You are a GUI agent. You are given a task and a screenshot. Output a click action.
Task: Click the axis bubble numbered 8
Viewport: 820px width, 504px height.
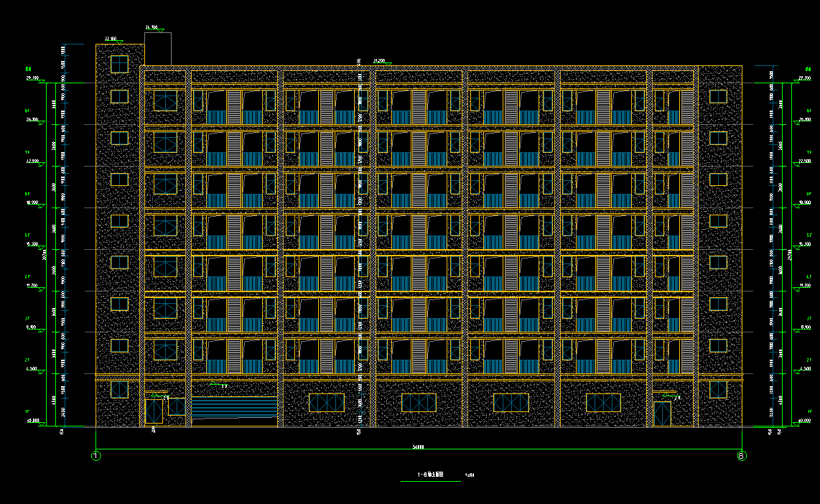click(x=742, y=456)
